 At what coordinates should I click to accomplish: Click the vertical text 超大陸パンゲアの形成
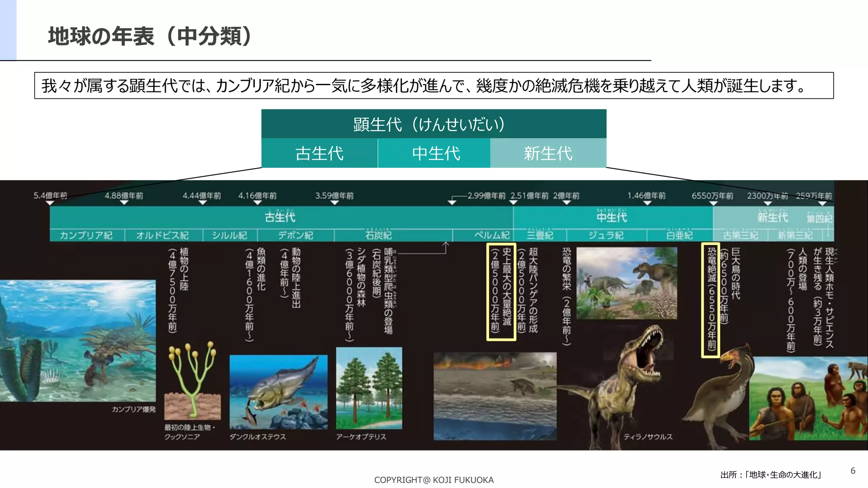coord(534,291)
